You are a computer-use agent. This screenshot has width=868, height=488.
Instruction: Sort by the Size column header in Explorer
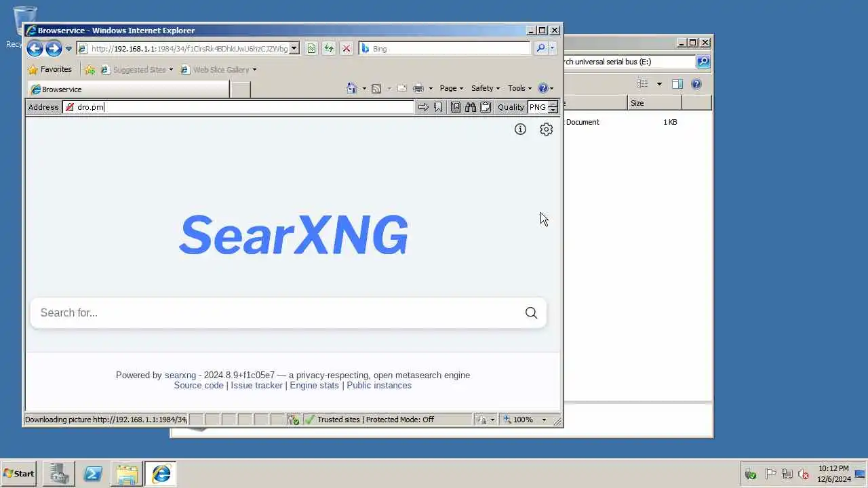(x=654, y=103)
